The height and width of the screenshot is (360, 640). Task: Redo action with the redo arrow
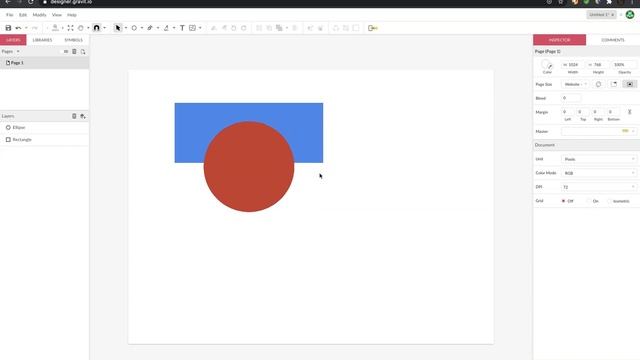pyautogui.click(x=35, y=28)
